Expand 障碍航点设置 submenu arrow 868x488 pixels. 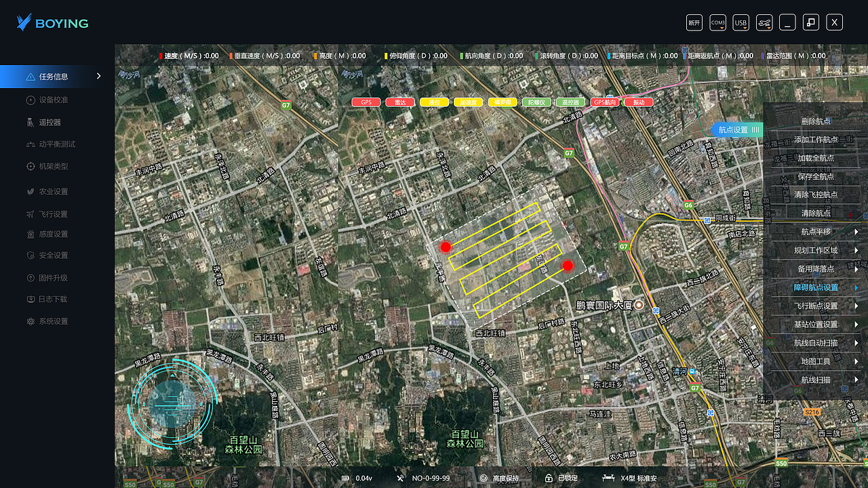point(856,287)
